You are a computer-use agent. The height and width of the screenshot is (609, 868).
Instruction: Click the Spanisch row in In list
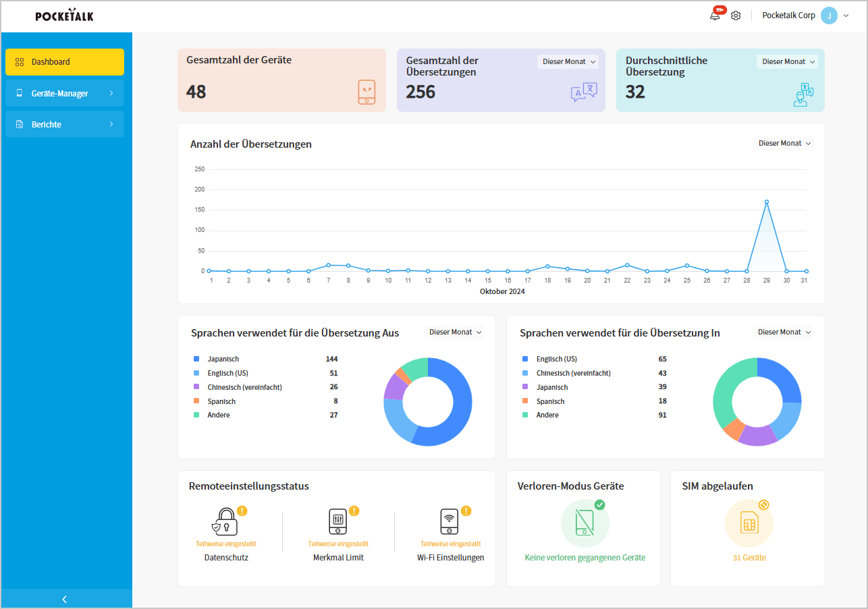(595, 401)
